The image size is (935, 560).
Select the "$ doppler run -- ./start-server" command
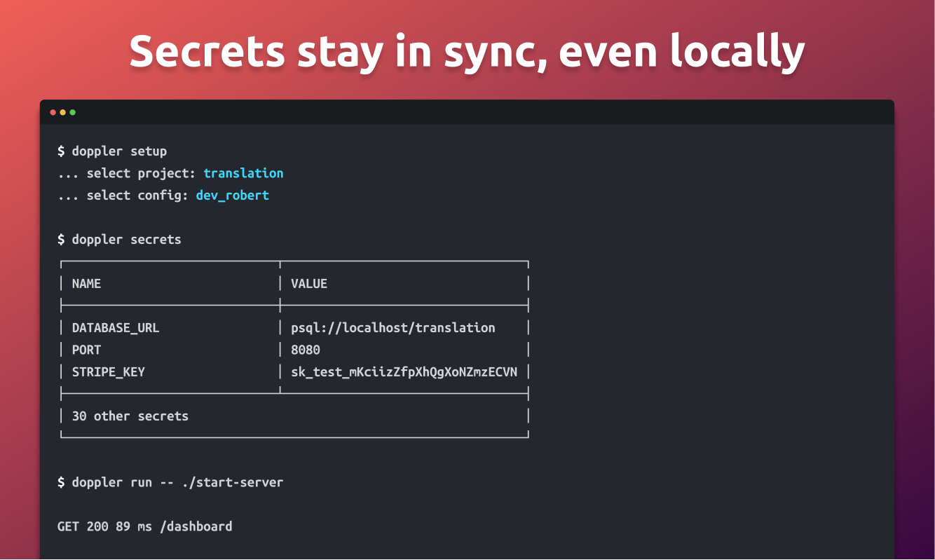point(170,483)
